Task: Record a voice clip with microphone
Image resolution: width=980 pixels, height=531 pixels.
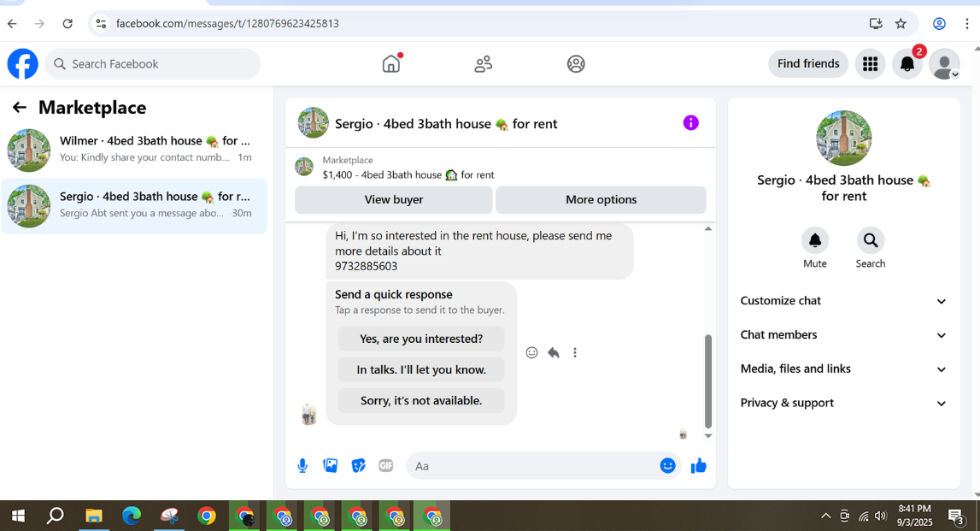Action: (x=302, y=466)
